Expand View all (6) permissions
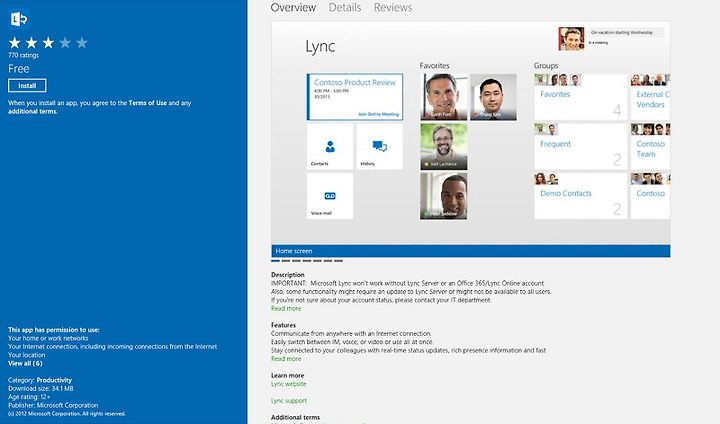720x424 pixels. pos(25,363)
